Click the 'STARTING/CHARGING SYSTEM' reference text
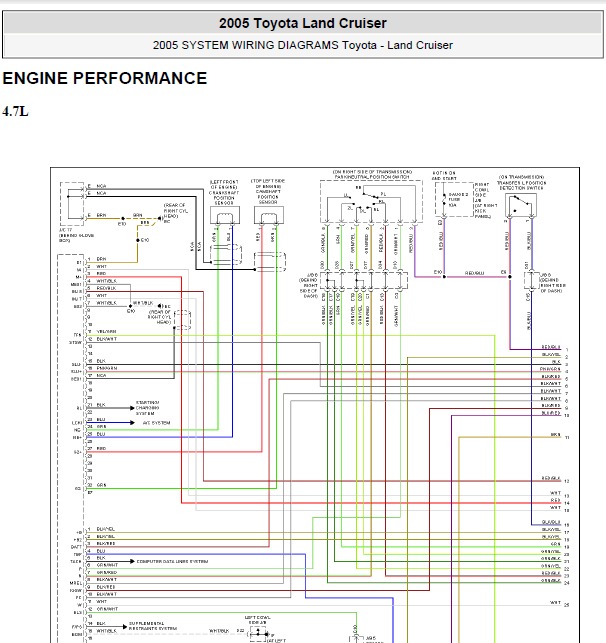The height and width of the screenshot is (643, 606). (x=148, y=408)
